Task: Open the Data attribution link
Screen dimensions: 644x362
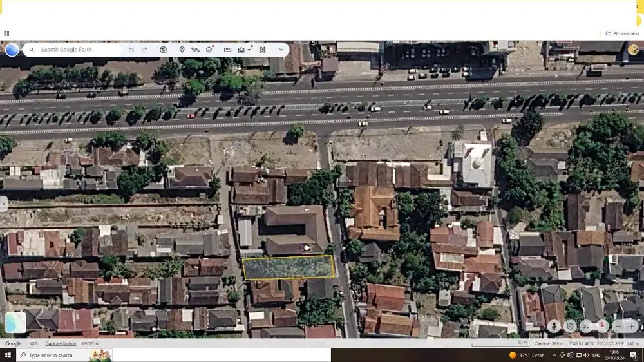Action: pos(61,343)
